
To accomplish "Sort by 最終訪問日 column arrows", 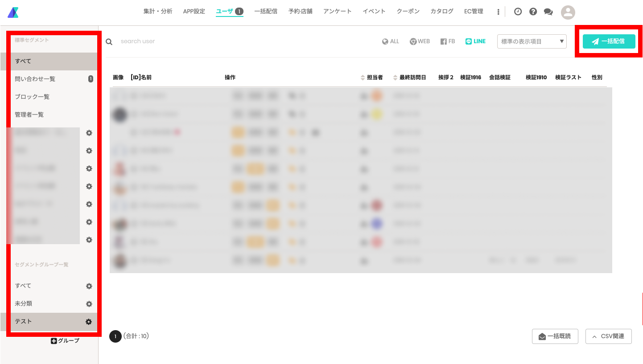I will pyautogui.click(x=395, y=78).
